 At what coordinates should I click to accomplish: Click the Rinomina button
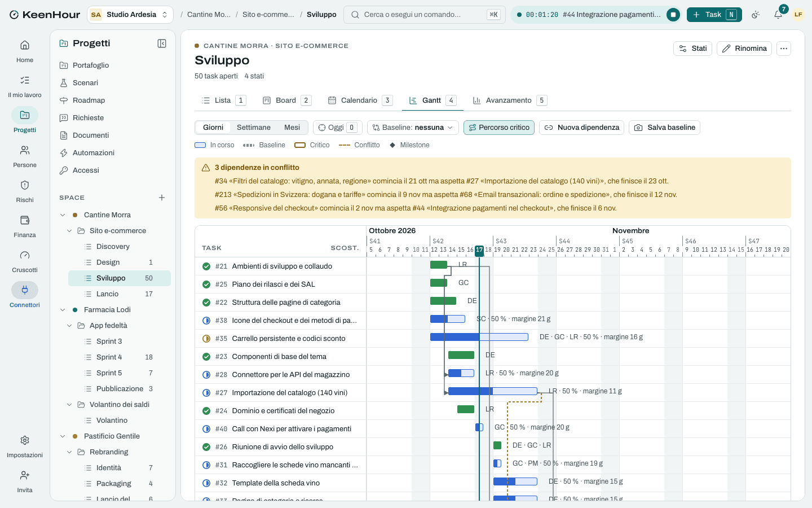[744, 49]
